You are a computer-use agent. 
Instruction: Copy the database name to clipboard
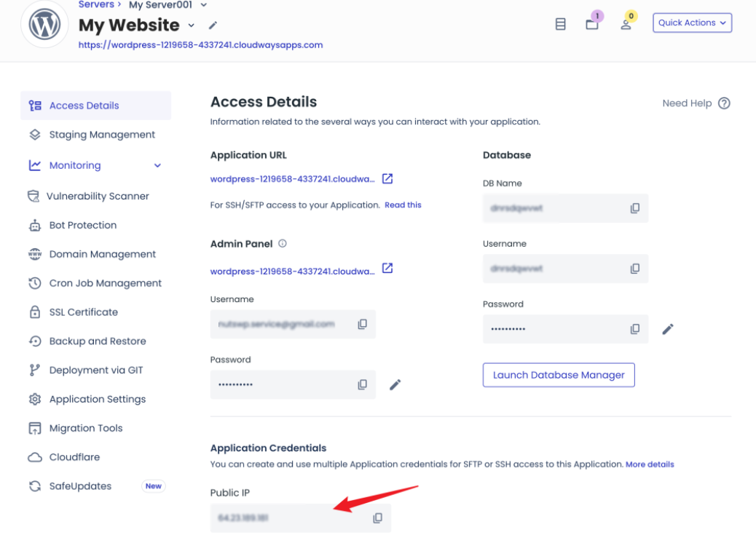click(x=634, y=208)
